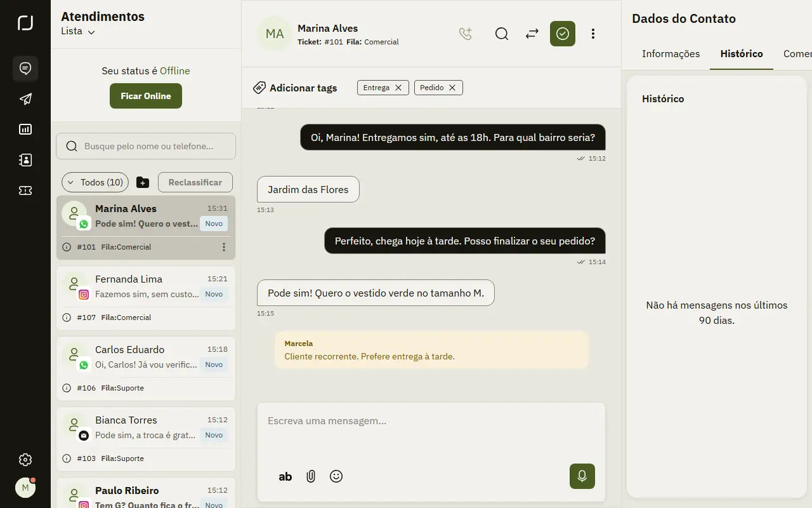Record audio with the microphone button
This screenshot has width=812, height=508.
click(582, 476)
